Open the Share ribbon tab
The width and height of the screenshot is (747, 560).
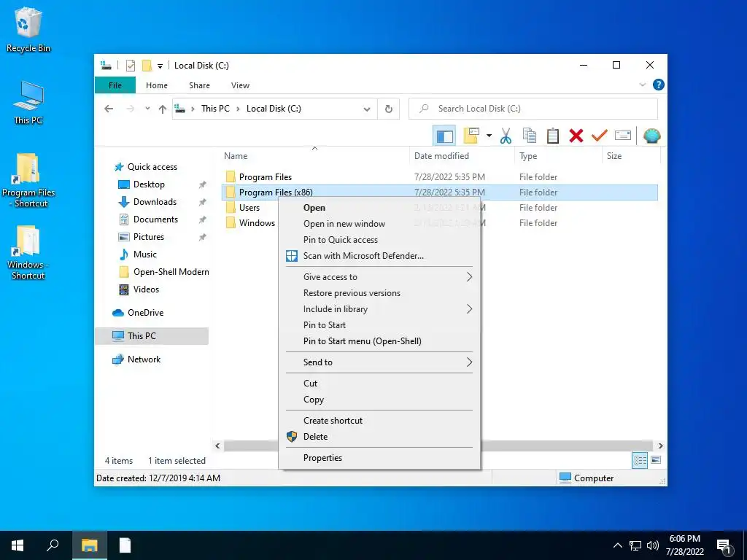tap(199, 85)
